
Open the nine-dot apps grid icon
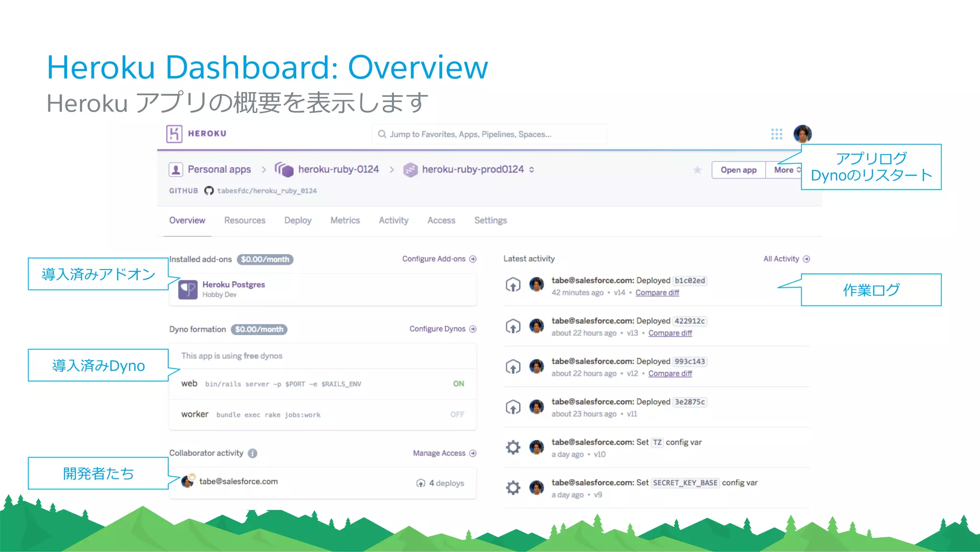pyautogui.click(x=777, y=134)
